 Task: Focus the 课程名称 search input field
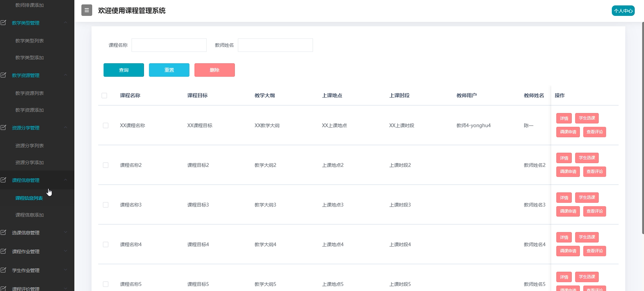(169, 45)
